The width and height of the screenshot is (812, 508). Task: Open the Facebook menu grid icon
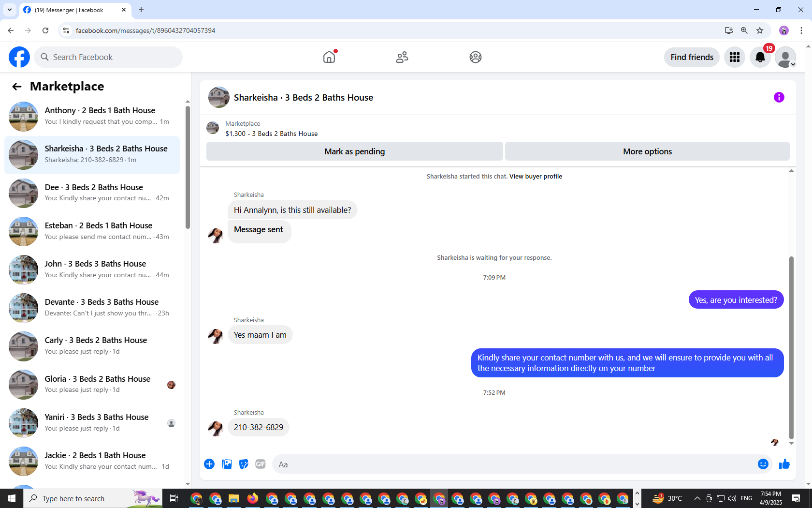tap(735, 57)
